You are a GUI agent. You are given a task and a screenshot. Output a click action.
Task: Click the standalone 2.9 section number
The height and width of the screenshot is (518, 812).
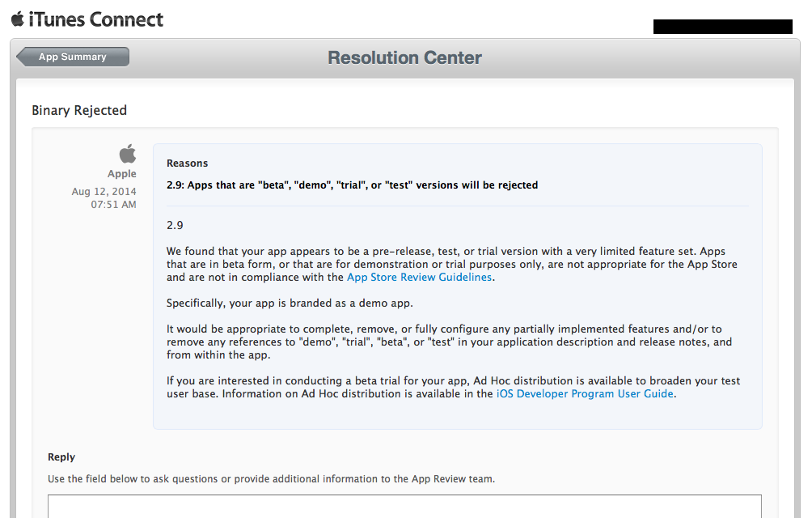pyautogui.click(x=175, y=225)
